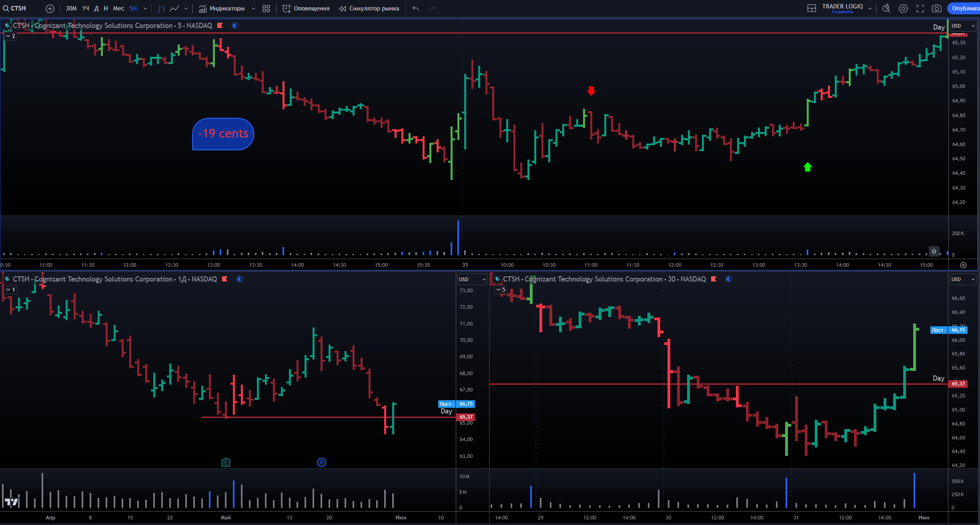This screenshot has height=525, width=980.
Task: Click CTSH logo in top chart title
Action: tap(7, 26)
